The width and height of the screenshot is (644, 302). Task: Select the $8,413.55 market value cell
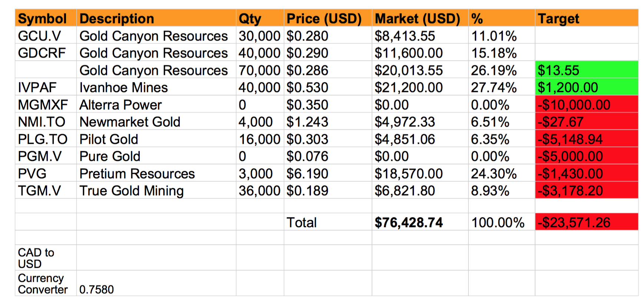420,35
